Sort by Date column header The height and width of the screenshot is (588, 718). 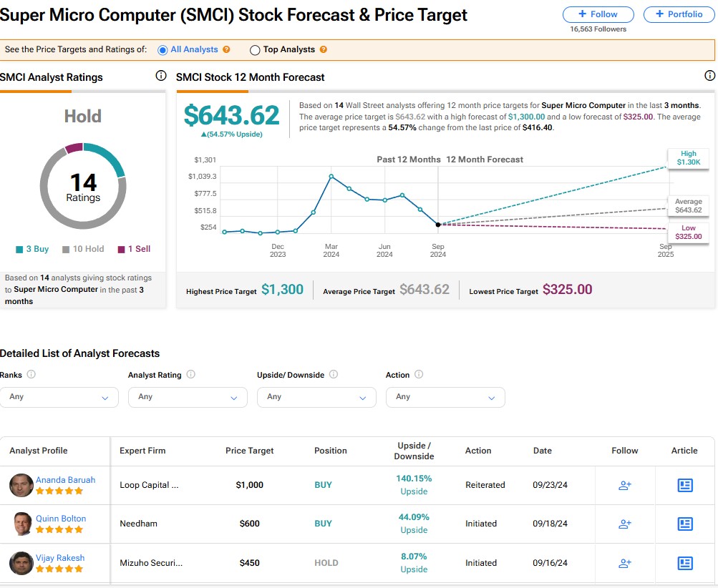542,451
